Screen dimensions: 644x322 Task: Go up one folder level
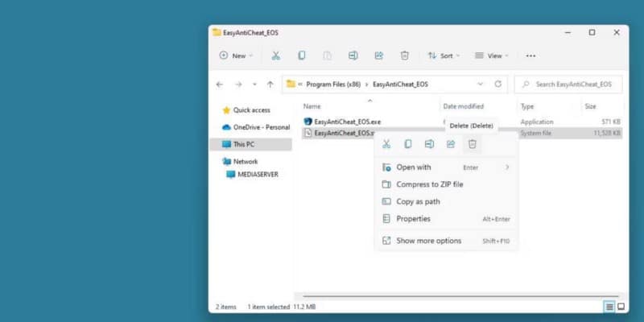270,85
